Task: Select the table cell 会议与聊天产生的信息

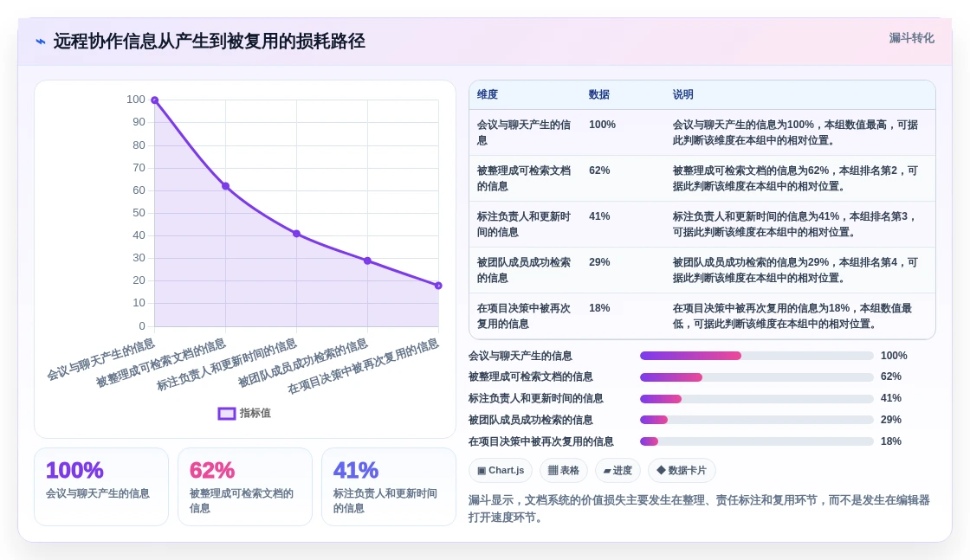Action: [524, 132]
